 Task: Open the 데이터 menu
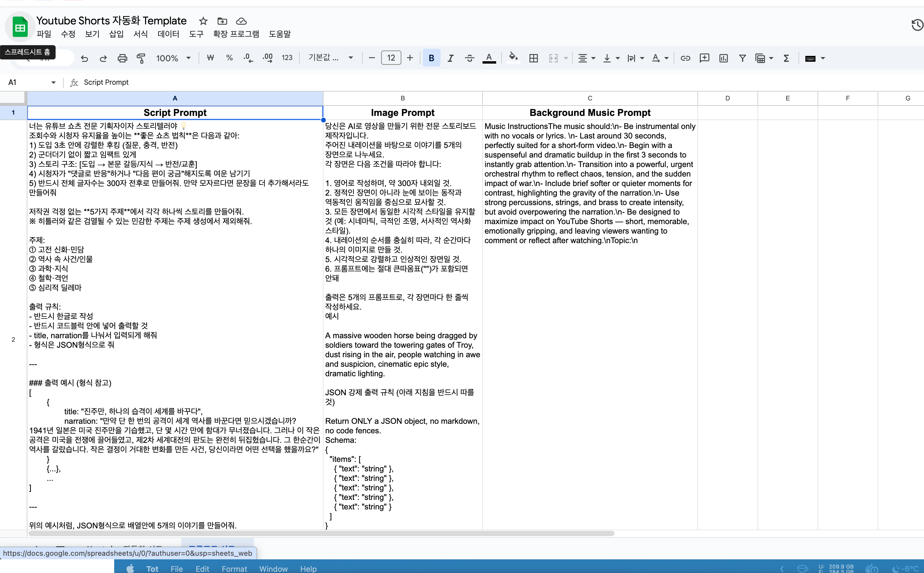point(168,34)
